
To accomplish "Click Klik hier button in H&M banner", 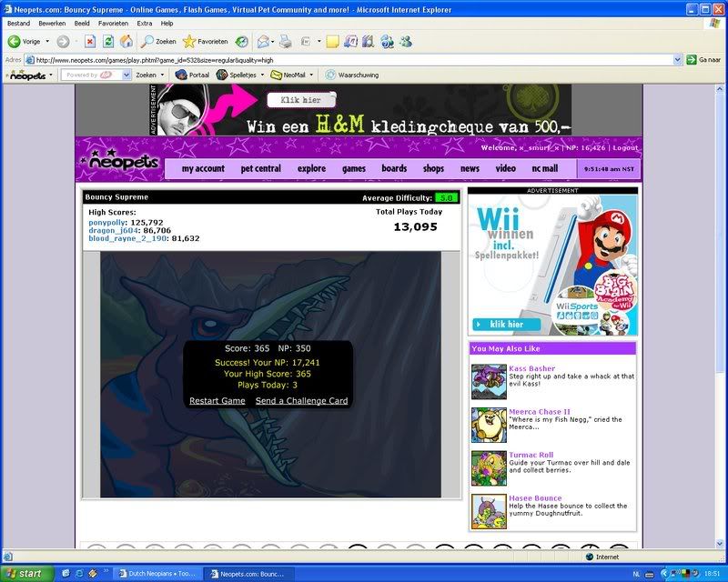I will coord(301,100).
